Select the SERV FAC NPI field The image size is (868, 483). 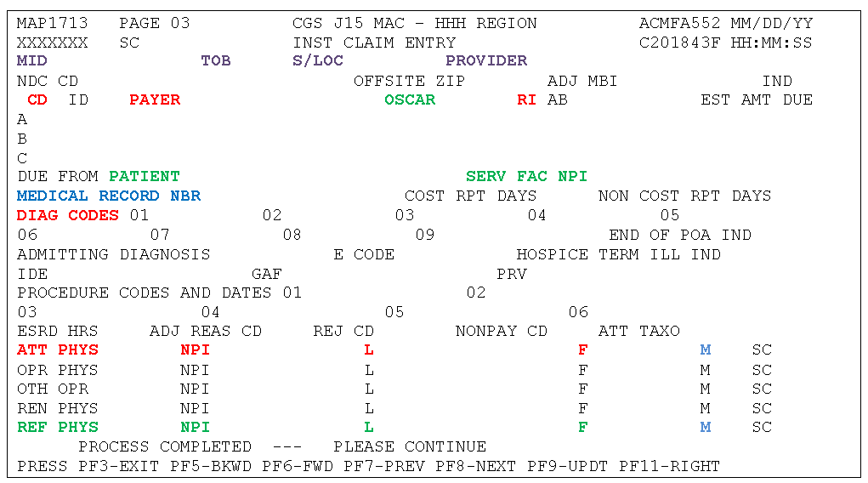[x=526, y=177]
